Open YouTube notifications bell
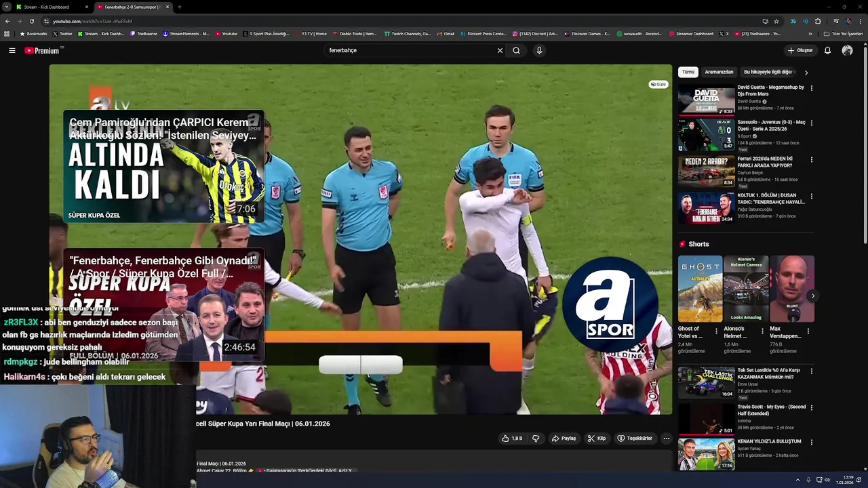Viewport: 868px width, 488px height. pos(827,50)
